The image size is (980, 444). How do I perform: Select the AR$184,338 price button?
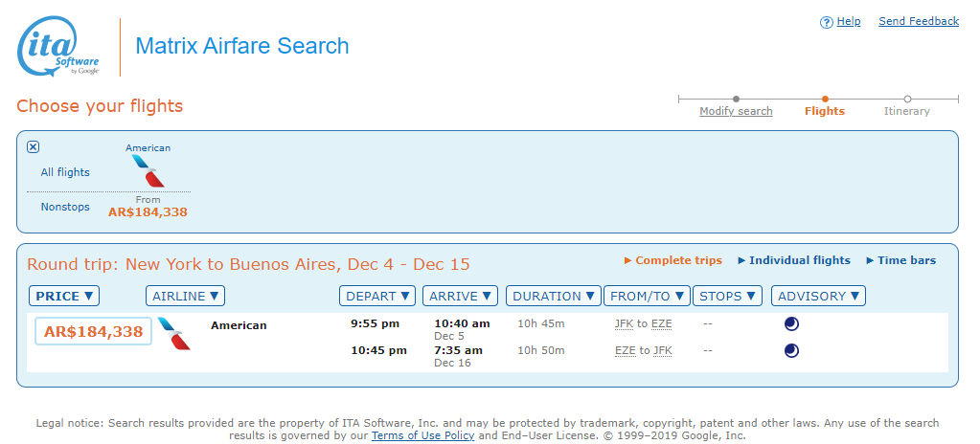[93, 332]
